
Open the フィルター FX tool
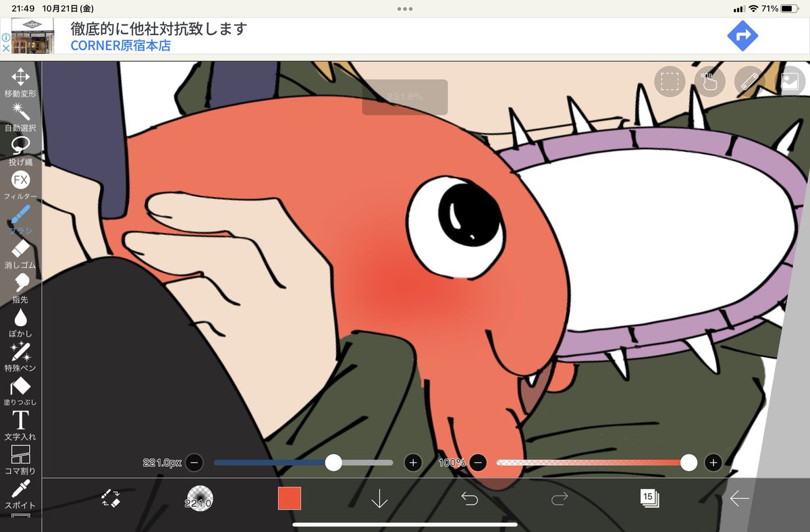20,186
